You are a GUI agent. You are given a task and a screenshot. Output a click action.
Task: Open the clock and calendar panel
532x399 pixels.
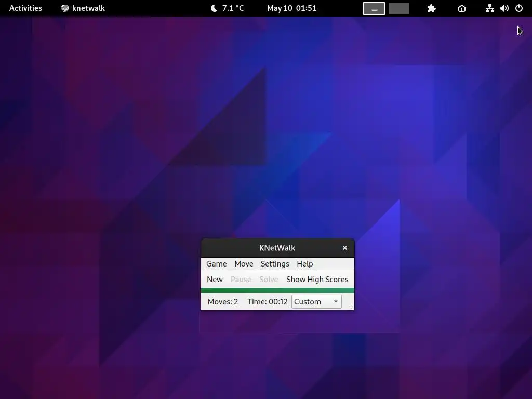291,8
